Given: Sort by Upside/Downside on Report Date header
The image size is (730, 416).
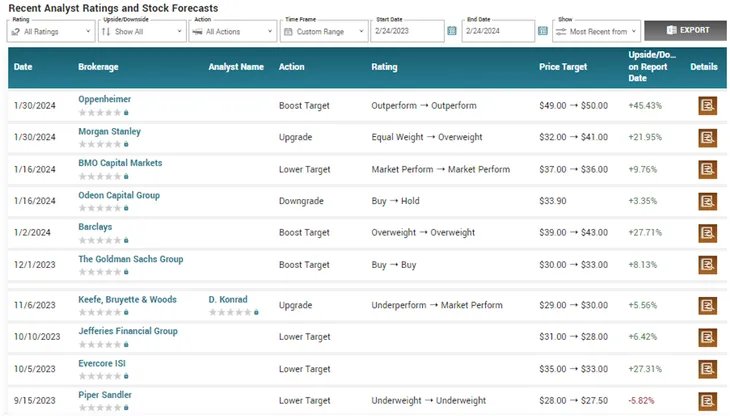Looking at the screenshot, I should tap(651, 67).
